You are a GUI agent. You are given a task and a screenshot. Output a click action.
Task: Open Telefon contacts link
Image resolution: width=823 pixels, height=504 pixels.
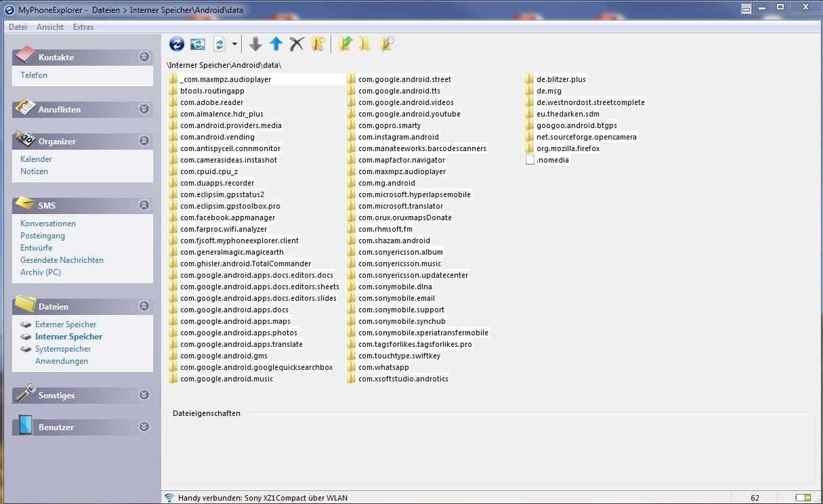34,75
